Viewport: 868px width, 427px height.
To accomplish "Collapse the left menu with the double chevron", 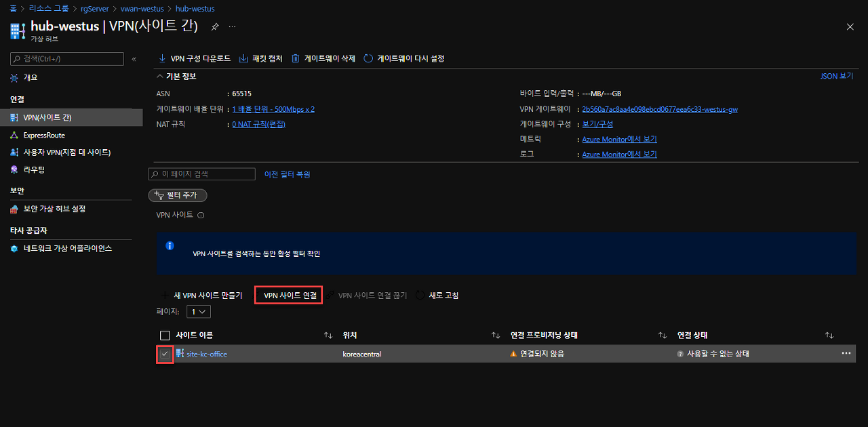I will click(x=134, y=59).
